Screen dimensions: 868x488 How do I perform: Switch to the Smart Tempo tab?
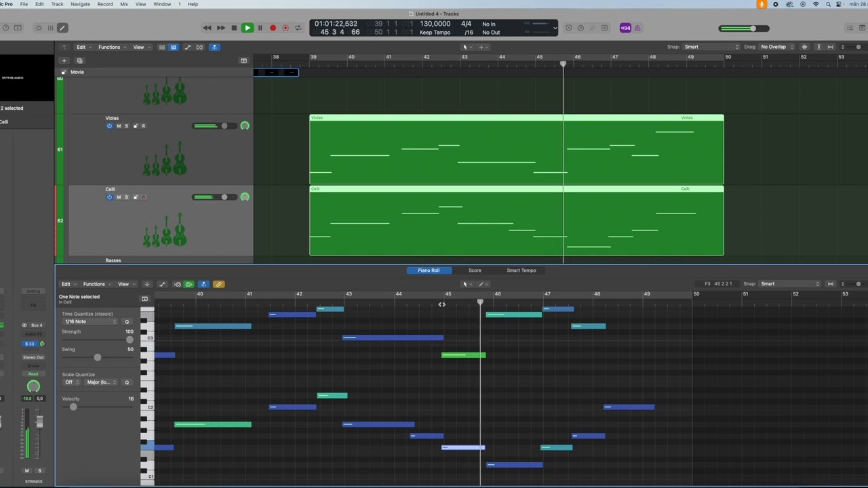[521, 270]
